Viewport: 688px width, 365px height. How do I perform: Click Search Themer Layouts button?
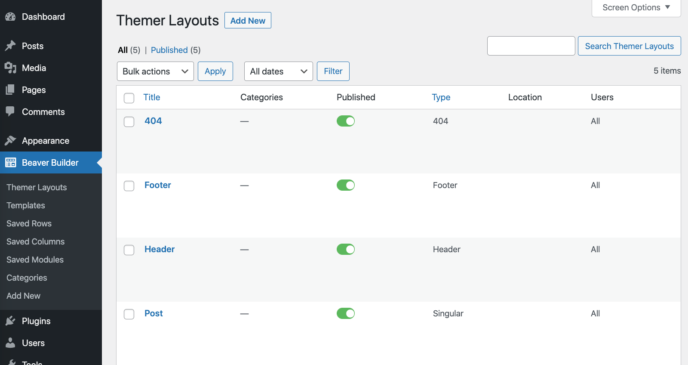click(x=629, y=46)
